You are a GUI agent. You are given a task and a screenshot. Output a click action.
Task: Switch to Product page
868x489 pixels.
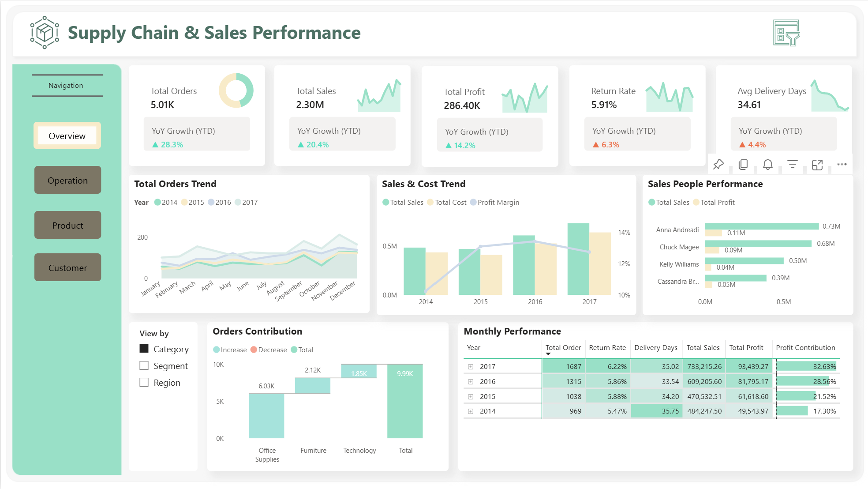pos(67,225)
